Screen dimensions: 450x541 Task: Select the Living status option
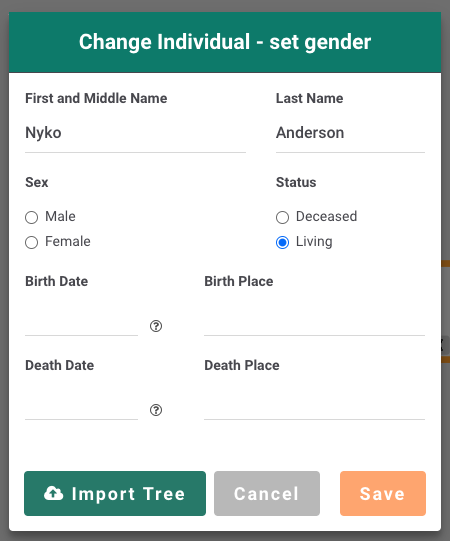282,242
